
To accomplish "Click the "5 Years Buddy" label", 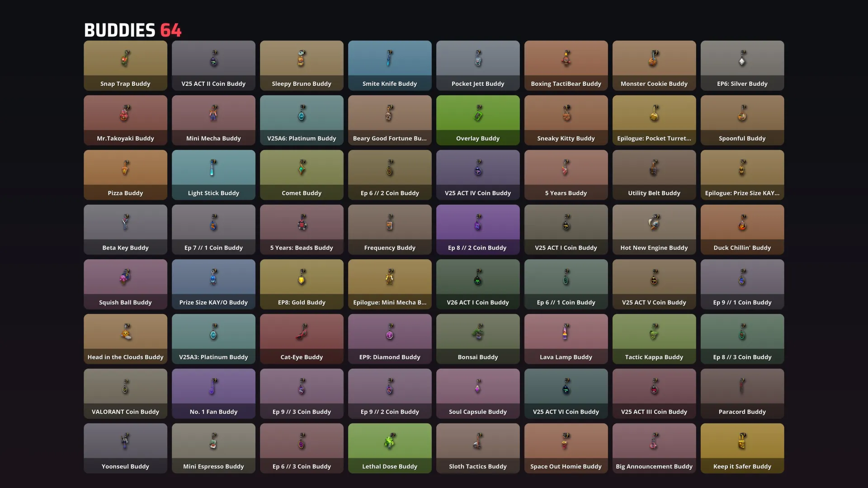I will pyautogui.click(x=566, y=193).
